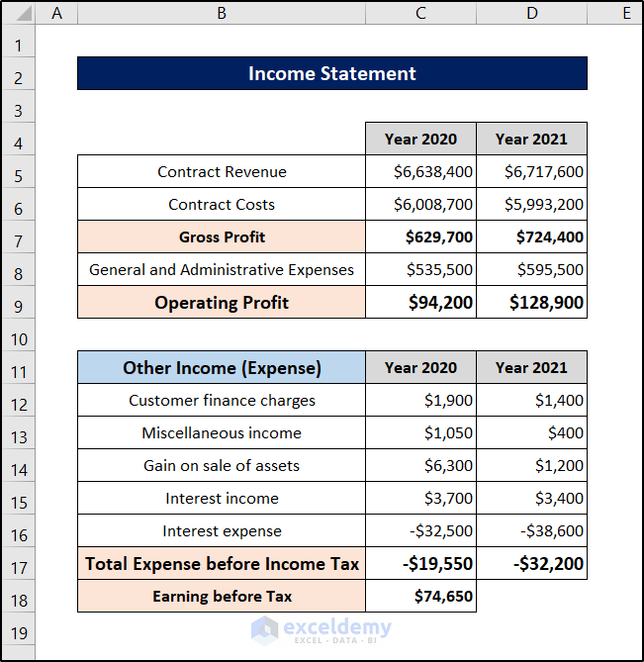Select Interest expense value -$38,600
Image resolution: width=644 pixels, height=662 pixels.
532,531
